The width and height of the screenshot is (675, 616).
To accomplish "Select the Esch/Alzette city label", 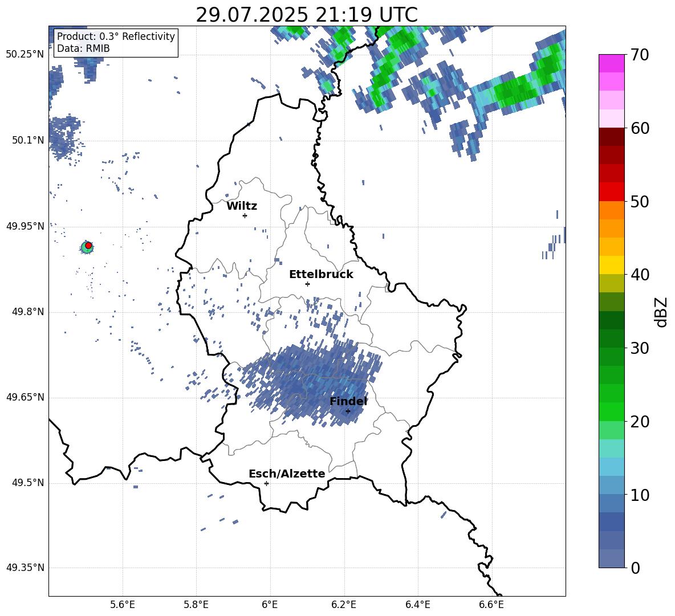I will (287, 474).
